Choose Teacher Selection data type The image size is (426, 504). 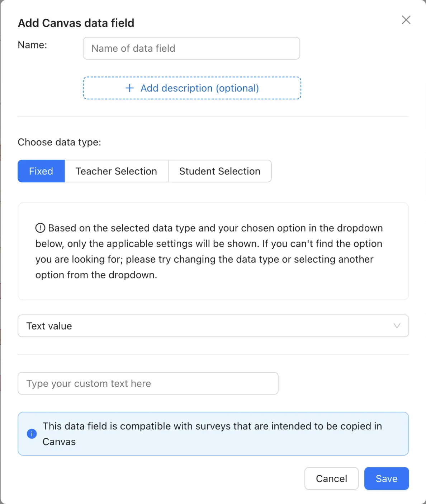116,171
